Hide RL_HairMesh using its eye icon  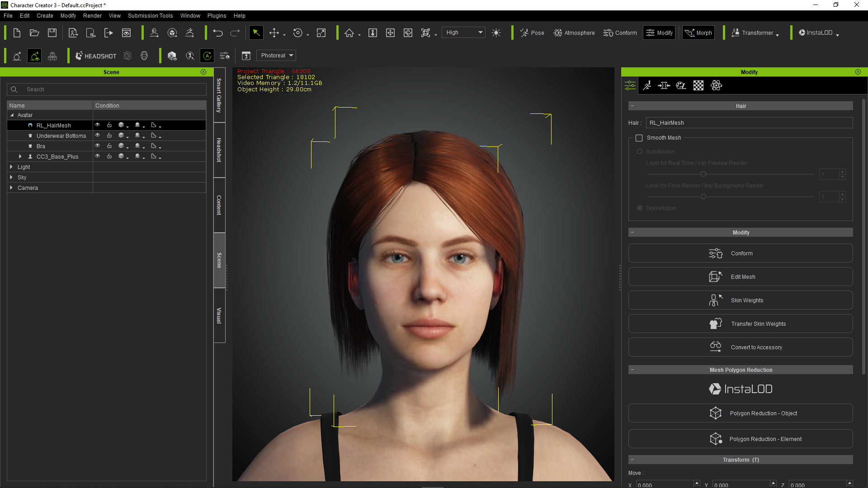[97, 125]
